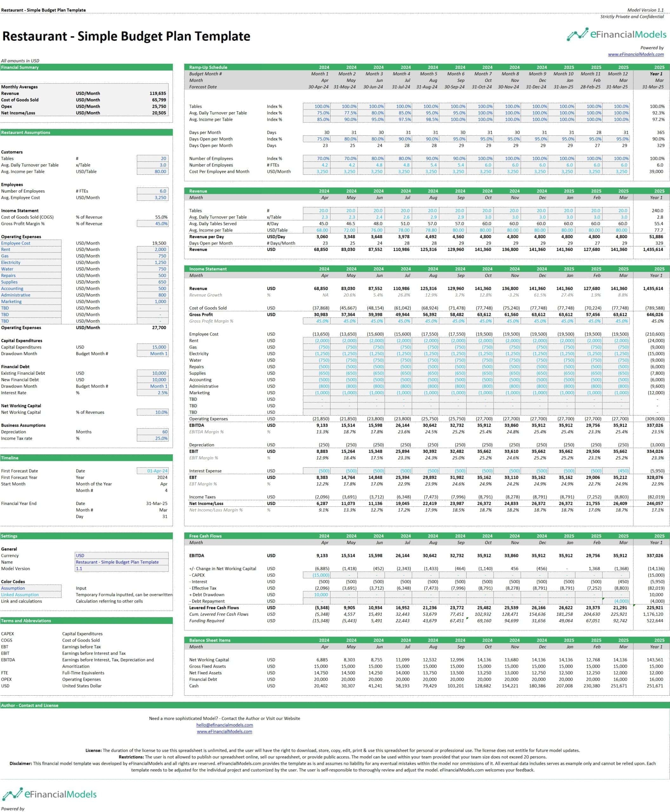Open the www.eFinancialModels.com link in Author section
The height and width of the screenshot is (812, 670).
[x=225, y=731]
